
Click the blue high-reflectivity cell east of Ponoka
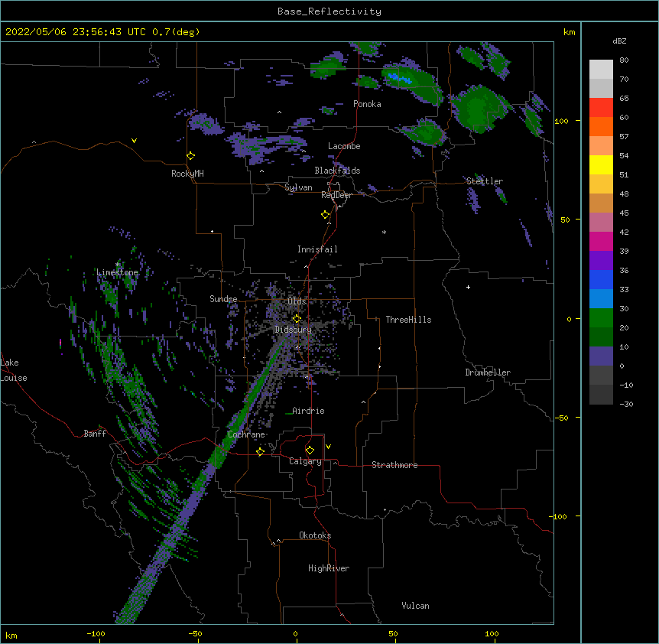point(399,78)
